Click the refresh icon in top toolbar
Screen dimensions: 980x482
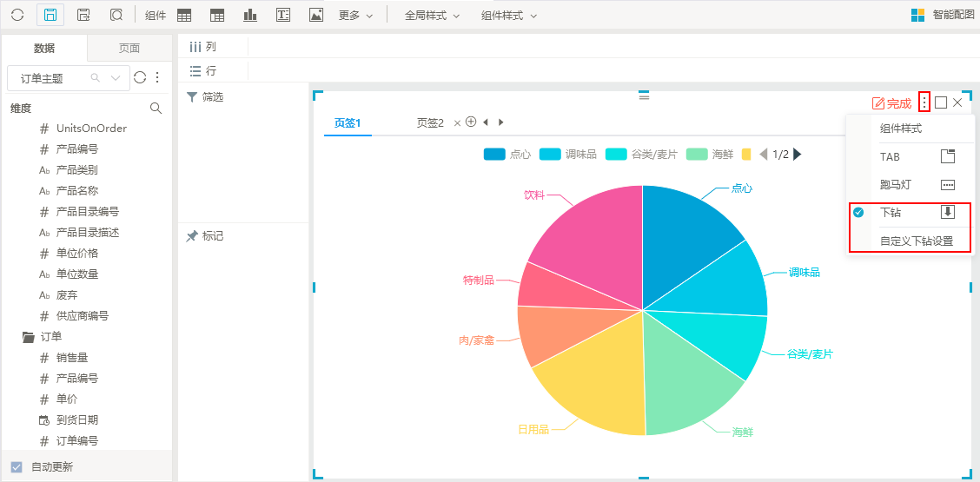[17, 15]
